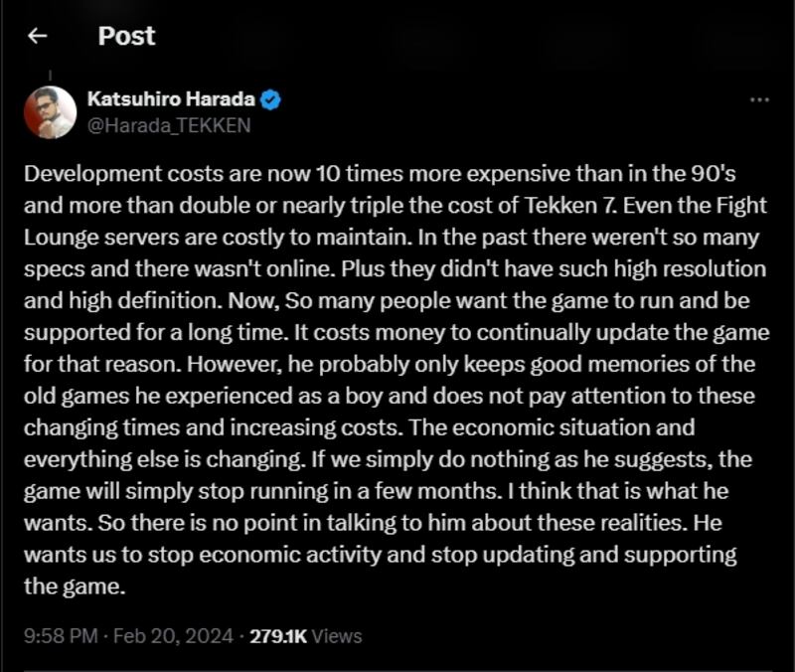Screen dimensions: 795x672
Task: Click the Feb 20, 2024 date
Action: (x=173, y=636)
